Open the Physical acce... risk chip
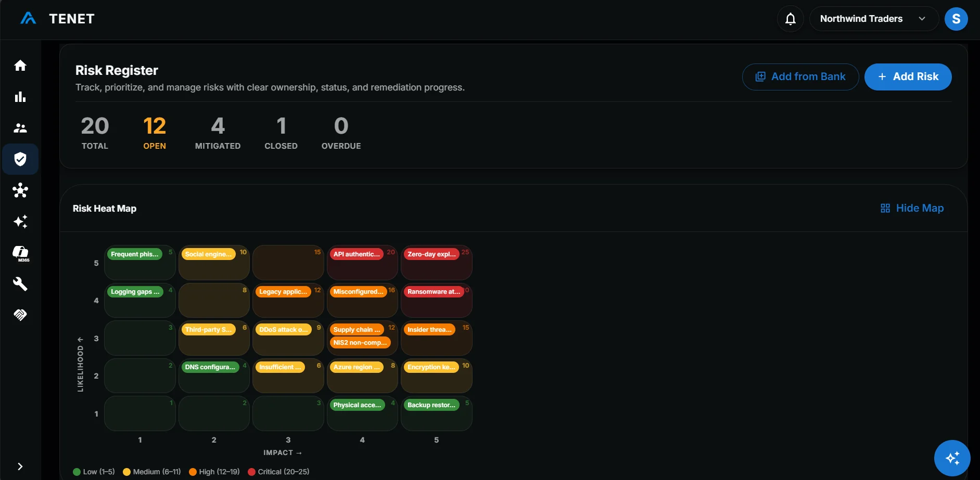The image size is (980, 480). pyautogui.click(x=357, y=405)
